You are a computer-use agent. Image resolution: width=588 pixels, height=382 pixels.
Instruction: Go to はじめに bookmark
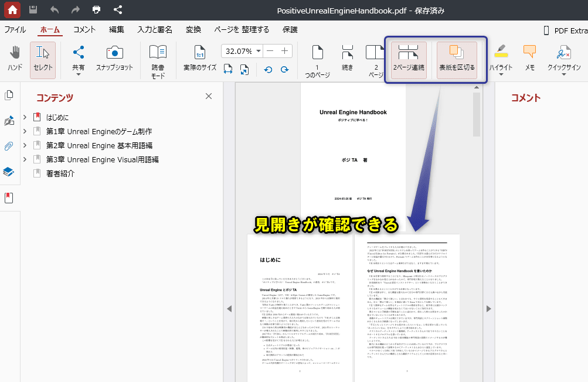[57, 117]
